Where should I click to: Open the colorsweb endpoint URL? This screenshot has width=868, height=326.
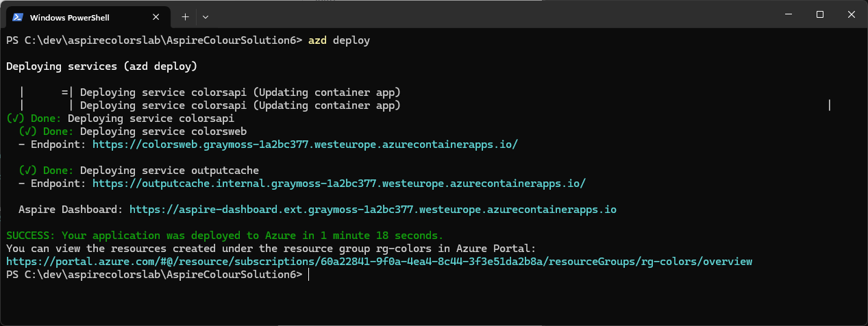click(305, 145)
